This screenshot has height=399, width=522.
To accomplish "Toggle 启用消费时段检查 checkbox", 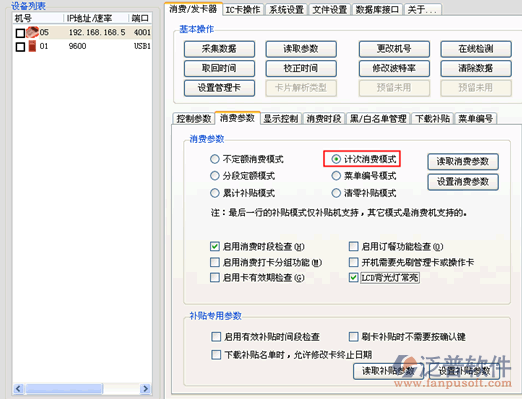I will coord(215,246).
